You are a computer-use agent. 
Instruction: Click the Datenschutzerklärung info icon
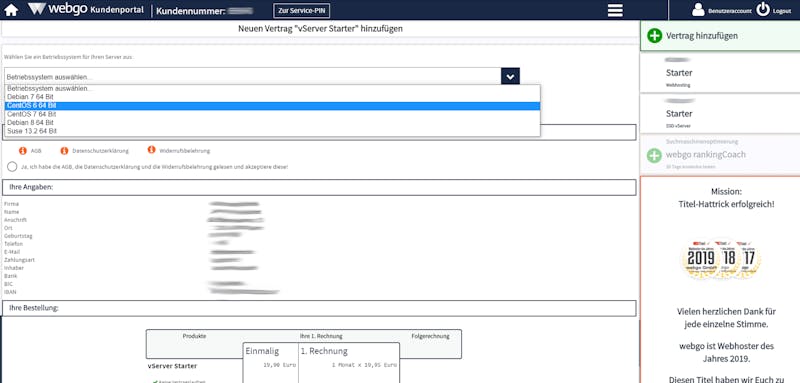click(x=64, y=150)
